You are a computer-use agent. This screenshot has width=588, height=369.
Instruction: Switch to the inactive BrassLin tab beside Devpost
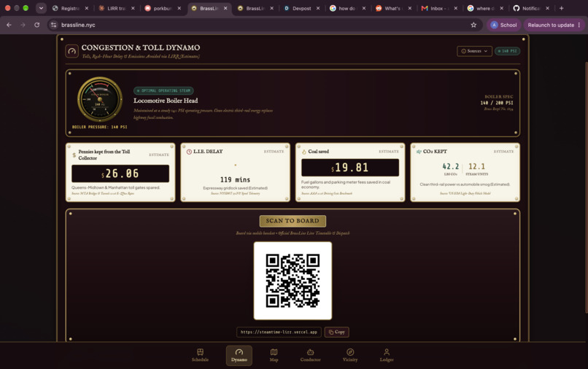(255, 8)
